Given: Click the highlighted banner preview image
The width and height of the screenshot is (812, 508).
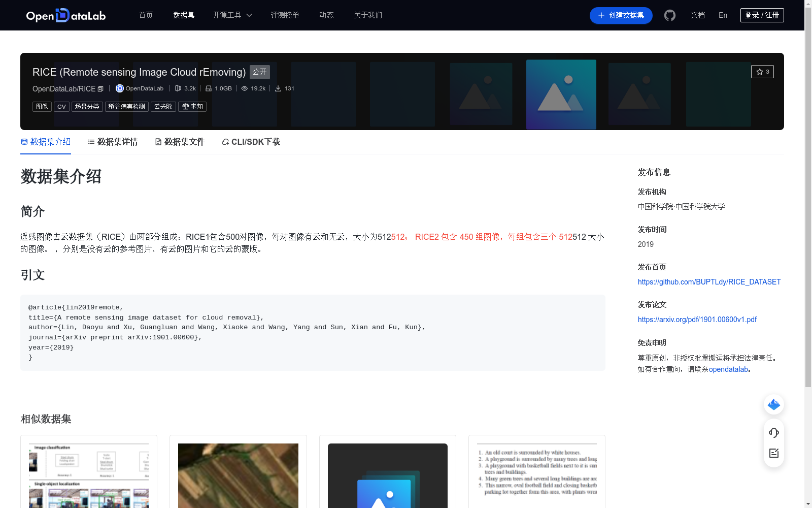Looking at the screenshot, I should point(561,94).
